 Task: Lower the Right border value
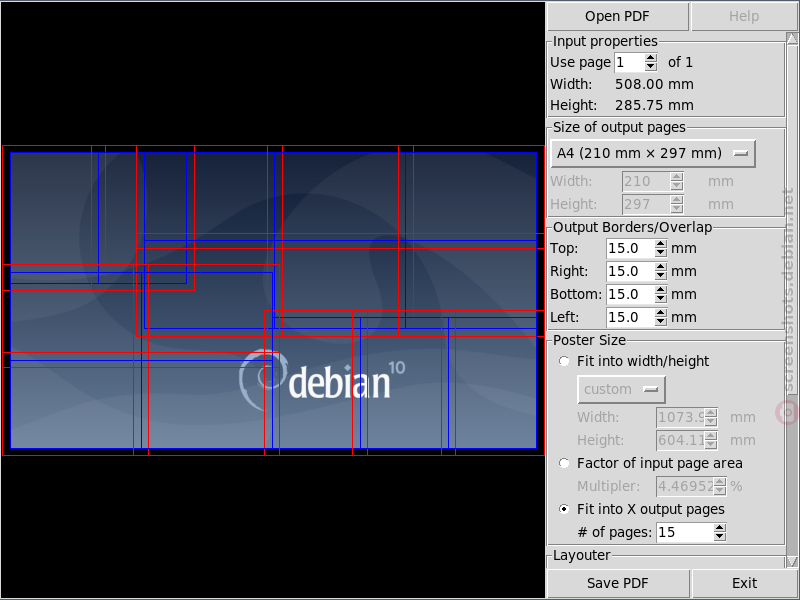pos(661,276)
